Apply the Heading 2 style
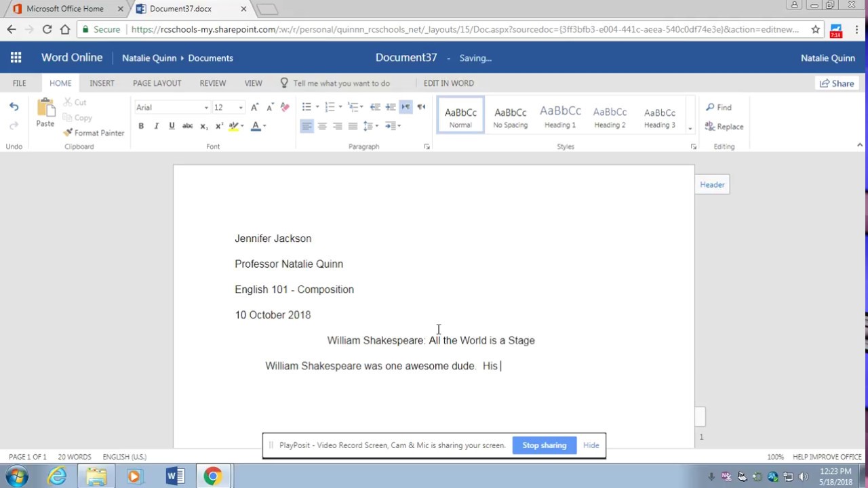 point(610,115)
